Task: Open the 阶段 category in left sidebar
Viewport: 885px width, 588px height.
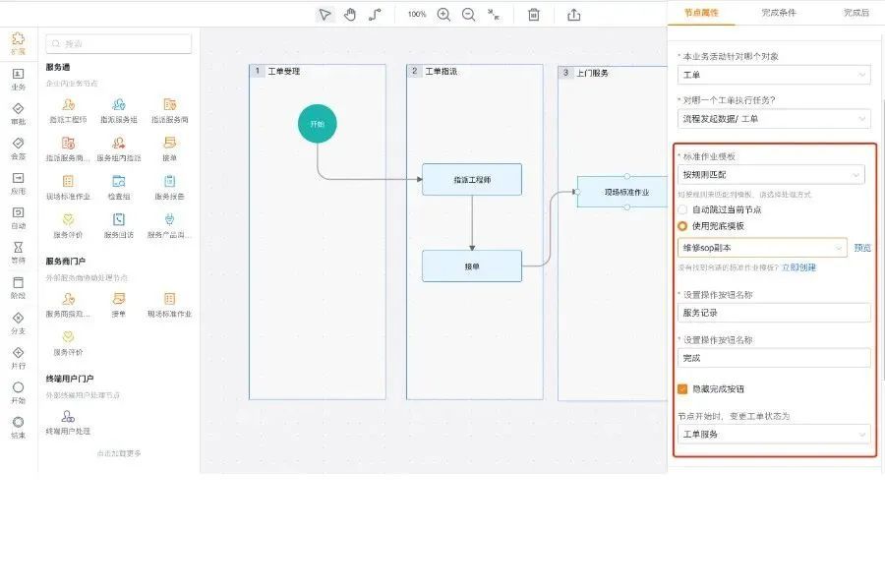Action: point(18,288)
